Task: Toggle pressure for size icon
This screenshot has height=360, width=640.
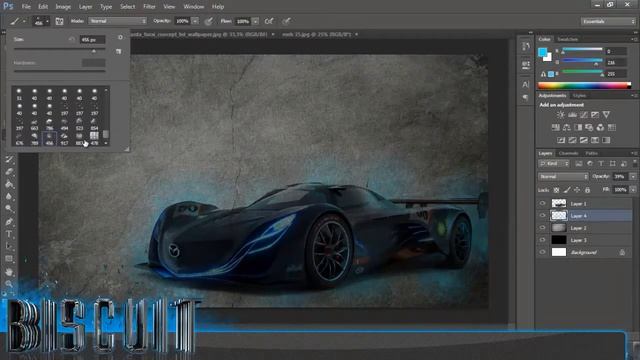Action: pos(287,21)
